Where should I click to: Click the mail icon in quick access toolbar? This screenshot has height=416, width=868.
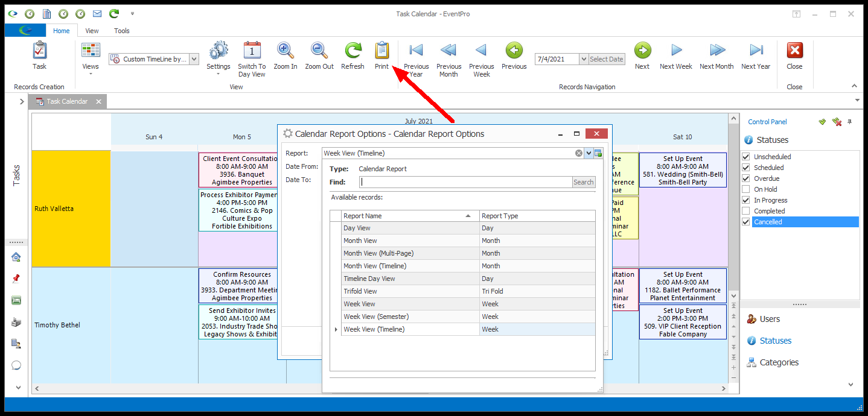[x=97, y=13]
